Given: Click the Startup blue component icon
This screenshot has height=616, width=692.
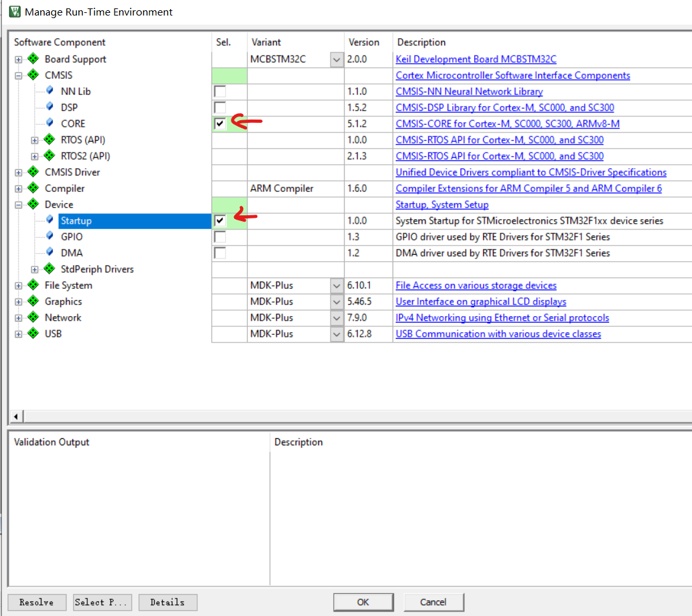Looking at the screenshot, I should pyautogui.click(x=50, y=220).
